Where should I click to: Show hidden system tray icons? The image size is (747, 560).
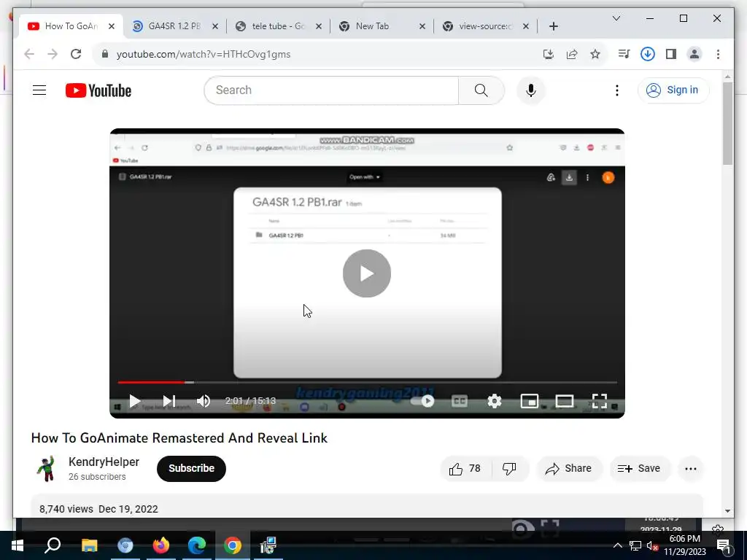(x=617, y=545)
